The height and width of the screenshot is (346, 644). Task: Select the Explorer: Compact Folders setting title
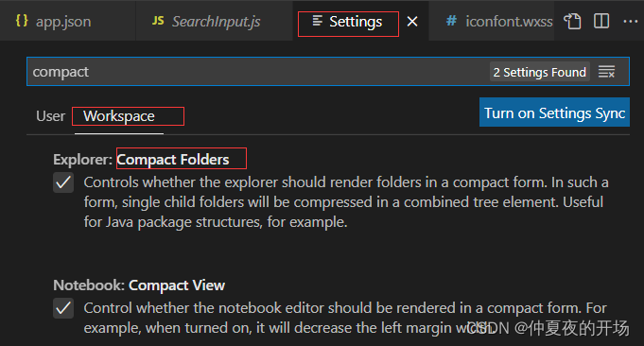pyautogui.click(x=141, y=159)
